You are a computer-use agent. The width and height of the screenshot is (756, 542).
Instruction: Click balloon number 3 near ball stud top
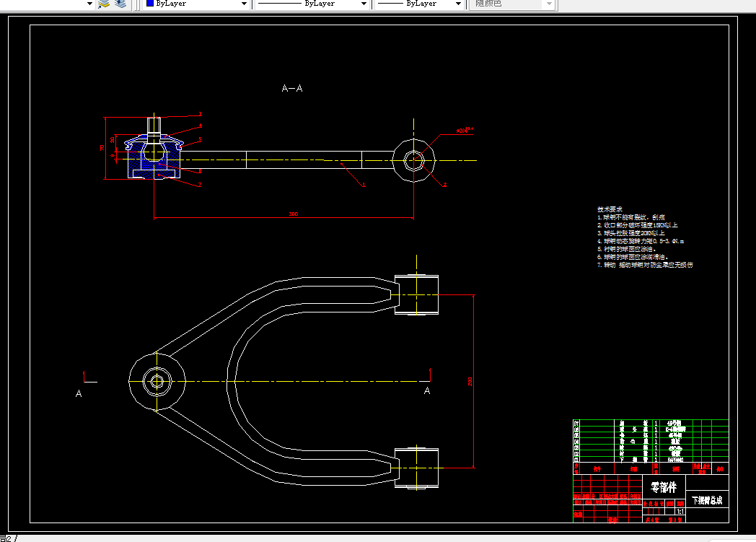(200, 114)
